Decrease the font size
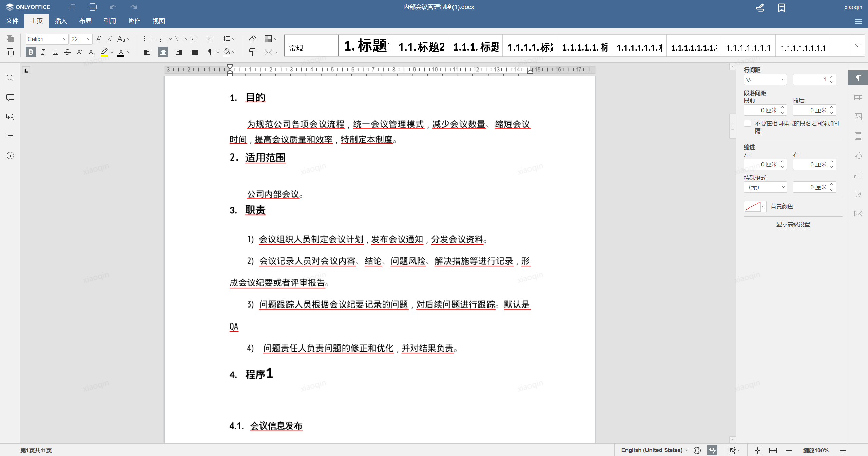 (x=110, y=39)
